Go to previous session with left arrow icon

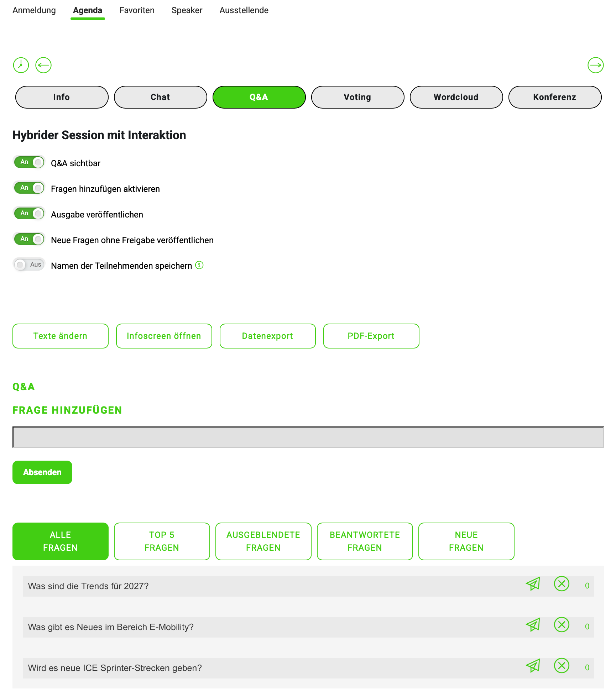coord(43,65)
